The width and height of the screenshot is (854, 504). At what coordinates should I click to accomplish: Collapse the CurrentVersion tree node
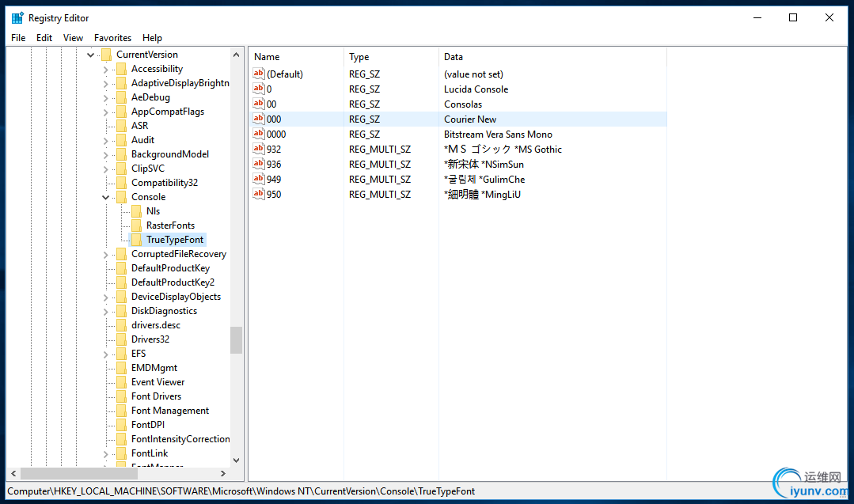click(90, 55)
